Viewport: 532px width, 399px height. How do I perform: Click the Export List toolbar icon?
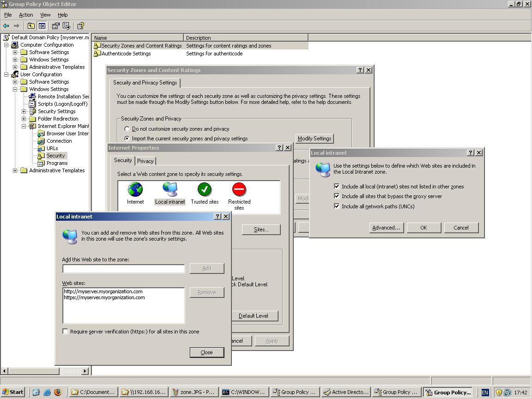(66, 26)
